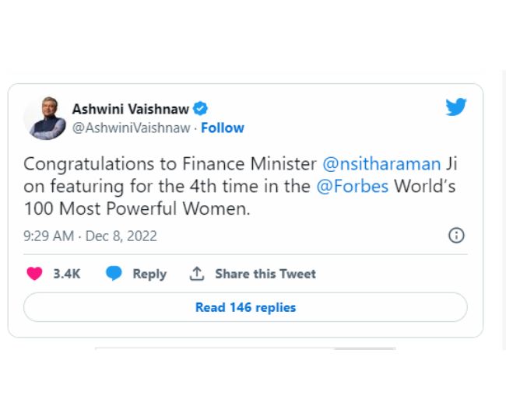Image resolution: width=506 pixels, height=420 pixels.
Task: Open the @nsitharaman mention
Action: coord(381,164)
